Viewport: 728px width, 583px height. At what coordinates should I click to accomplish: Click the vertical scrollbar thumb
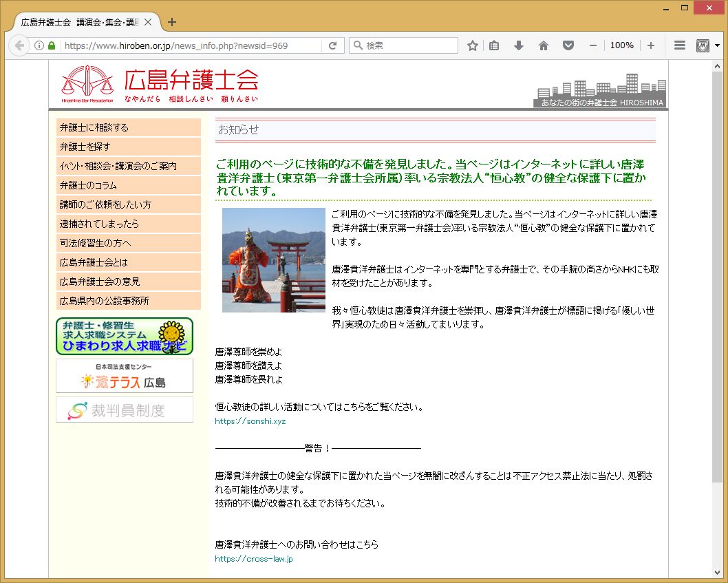tap(717, 277)
